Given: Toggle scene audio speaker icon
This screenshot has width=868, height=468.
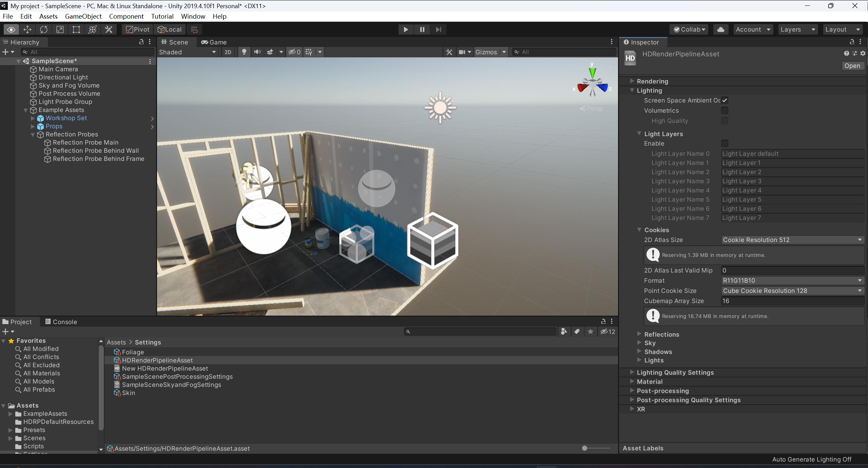Looking at the screenshot, I should [257, 52].
